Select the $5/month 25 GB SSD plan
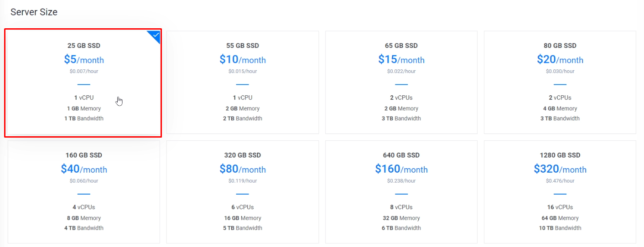644x247 pixels. pos(83,82)
